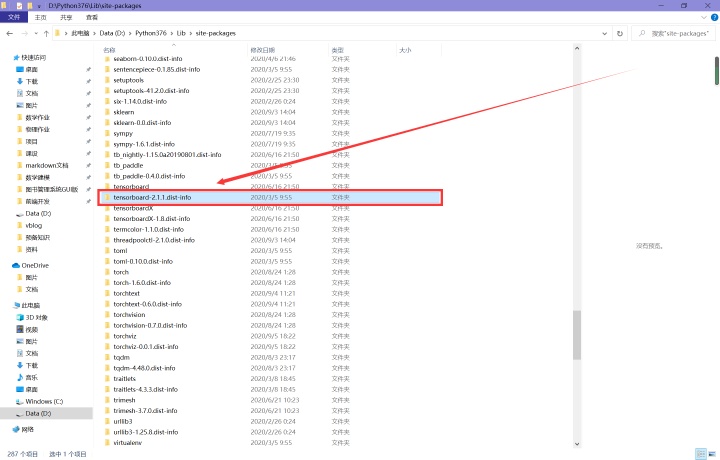720x460 pixels.
Task: Switch to the 主页 ribbon tab
Action: 40,17
